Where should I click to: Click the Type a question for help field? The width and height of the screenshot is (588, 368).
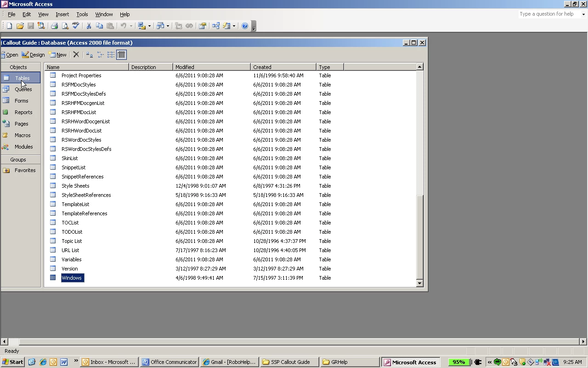click(549, 14)
